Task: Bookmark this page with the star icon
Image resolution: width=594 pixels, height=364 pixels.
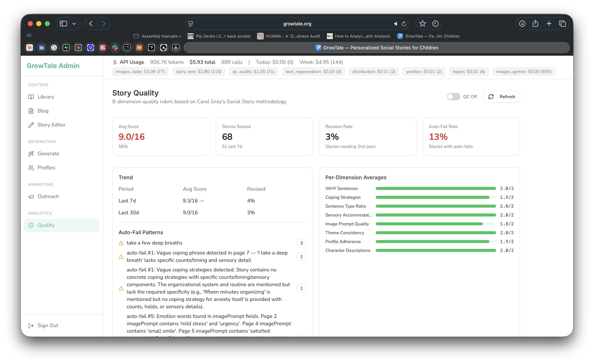Action: click(x=423, y=24)
